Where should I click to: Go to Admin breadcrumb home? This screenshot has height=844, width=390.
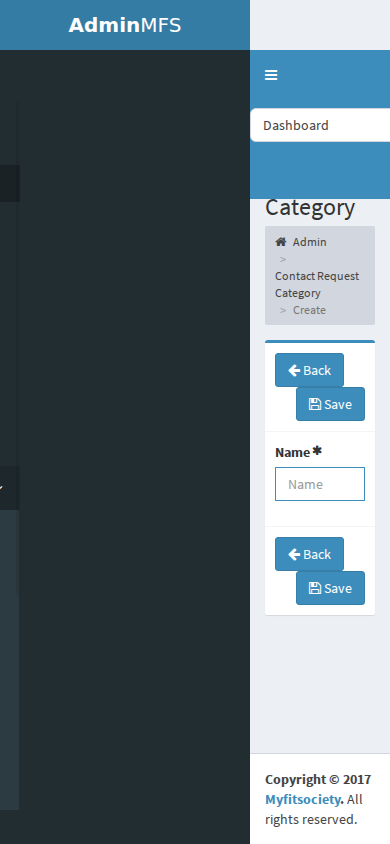pos(301,242)
